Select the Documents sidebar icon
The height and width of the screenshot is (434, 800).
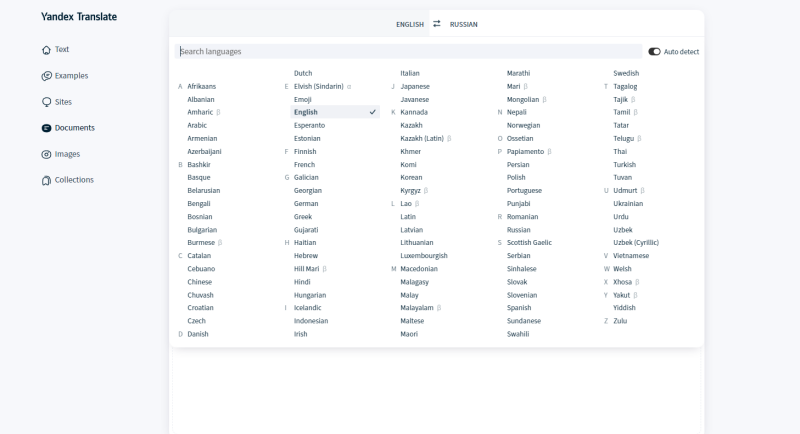(46, 128)
